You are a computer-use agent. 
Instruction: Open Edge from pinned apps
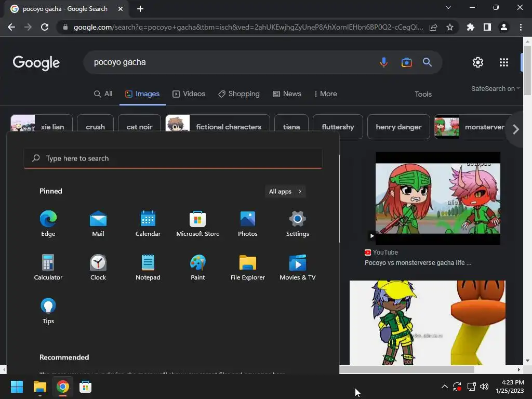click(48, 223)
